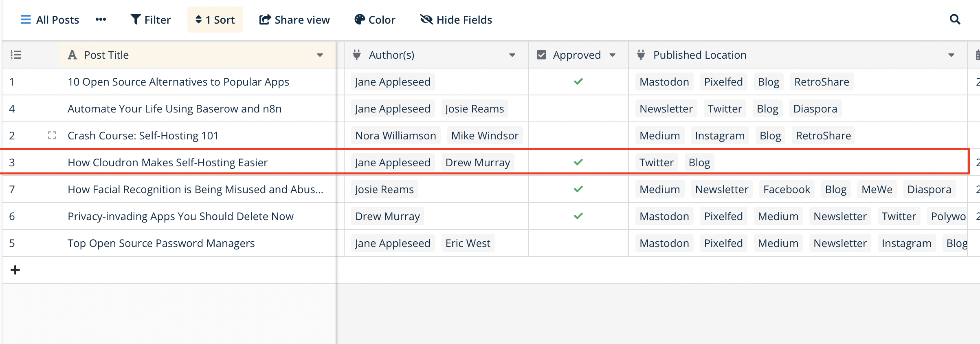Open the Filter funnel option
Screen dimensions: 980x344
pyautogui.click(x=150, y=20)
